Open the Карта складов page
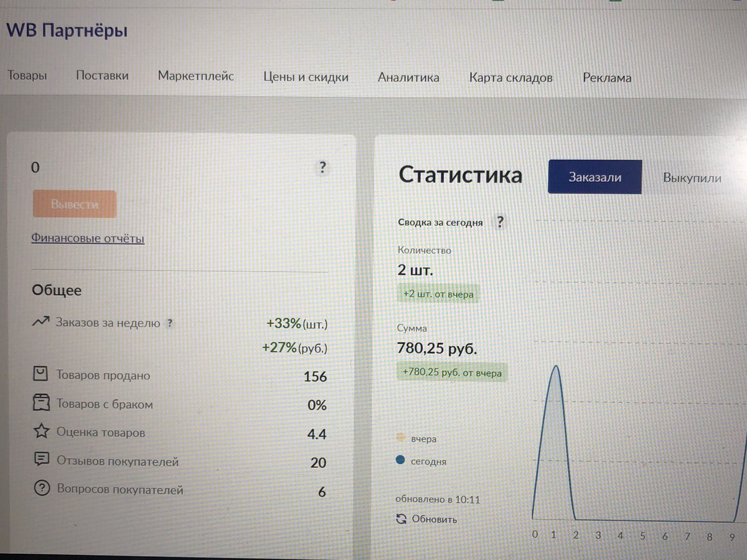 click(511, 78)
